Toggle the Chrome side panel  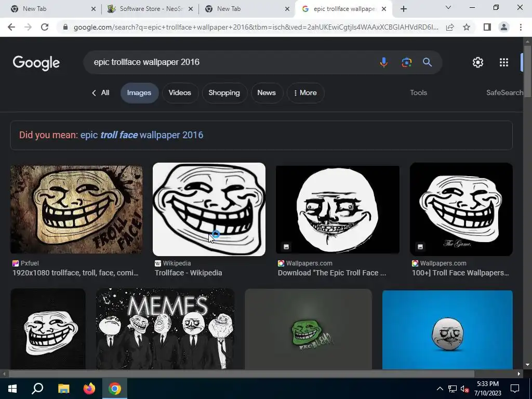[x=487, y=27]
